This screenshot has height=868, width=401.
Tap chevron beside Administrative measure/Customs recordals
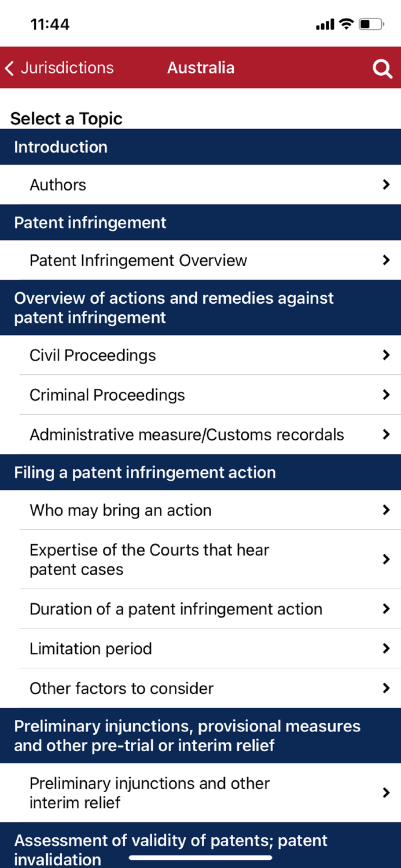tap(386, 435)
